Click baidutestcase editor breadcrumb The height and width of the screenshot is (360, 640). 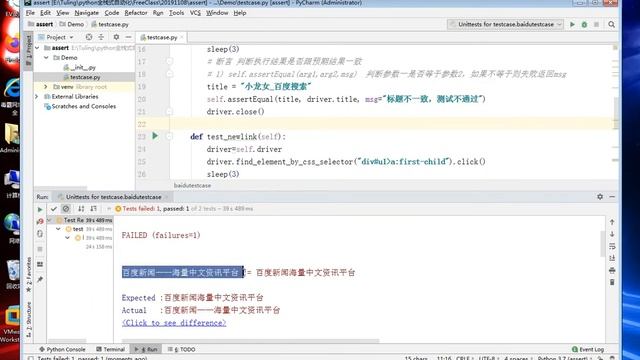(x=192, y=185)
